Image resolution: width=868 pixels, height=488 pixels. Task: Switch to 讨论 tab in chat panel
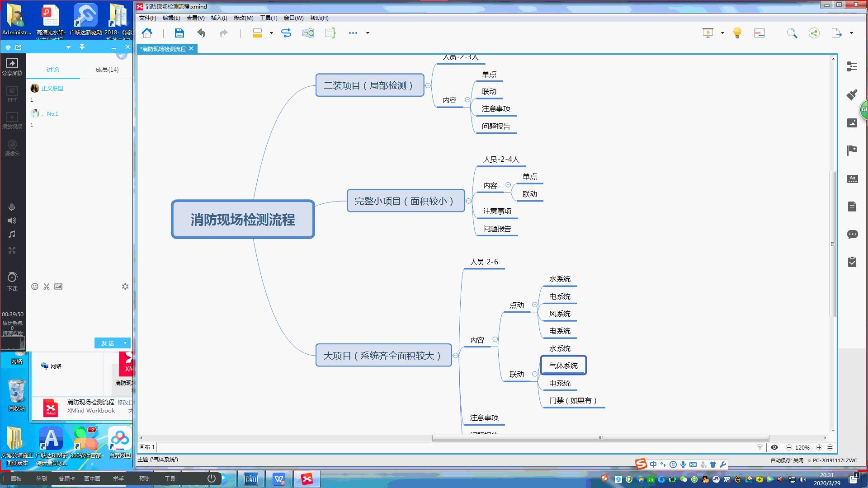tap(52, 70)
